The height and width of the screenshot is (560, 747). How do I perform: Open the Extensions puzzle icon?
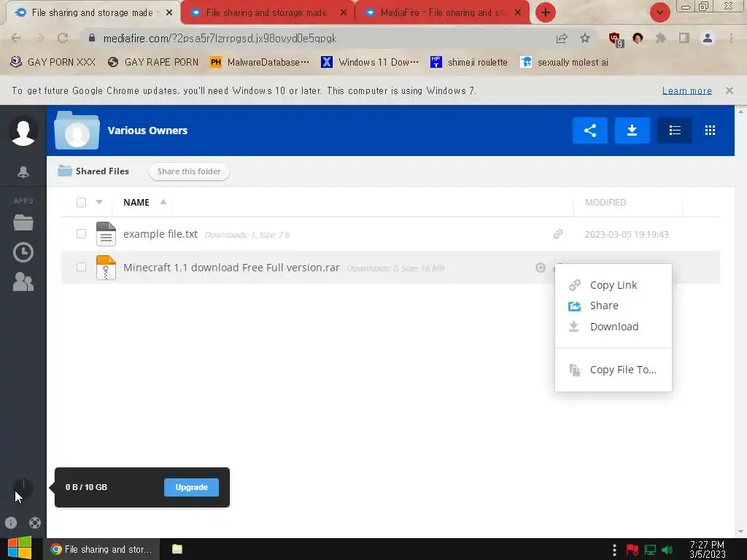tap(660, 39)
